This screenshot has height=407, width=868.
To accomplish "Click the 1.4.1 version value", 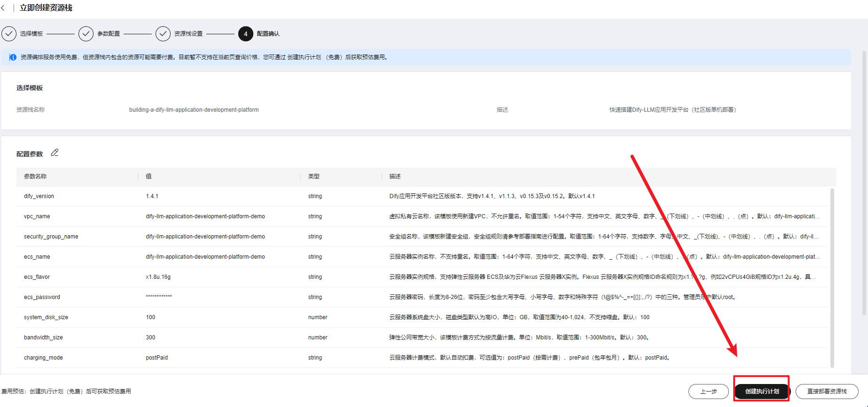I will click(x=152, y=196).
